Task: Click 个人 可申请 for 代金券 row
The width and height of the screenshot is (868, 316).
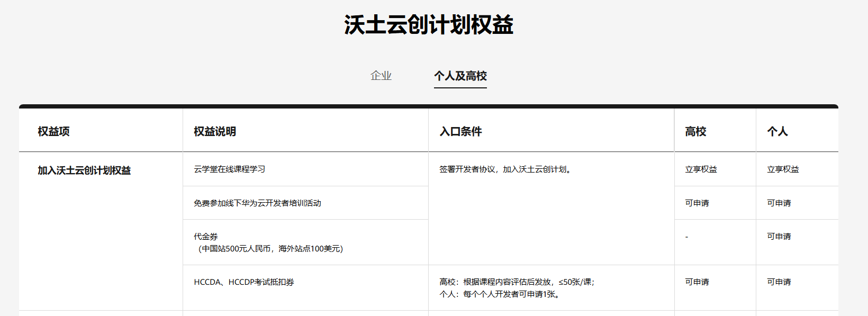Action: point(779,237)
